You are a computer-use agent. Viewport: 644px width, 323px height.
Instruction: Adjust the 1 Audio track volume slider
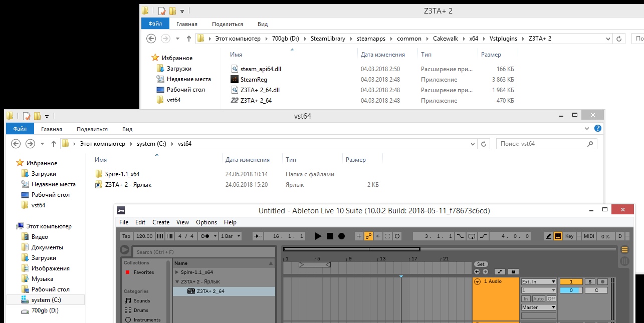pyautogui.click(x=571, y=290)
